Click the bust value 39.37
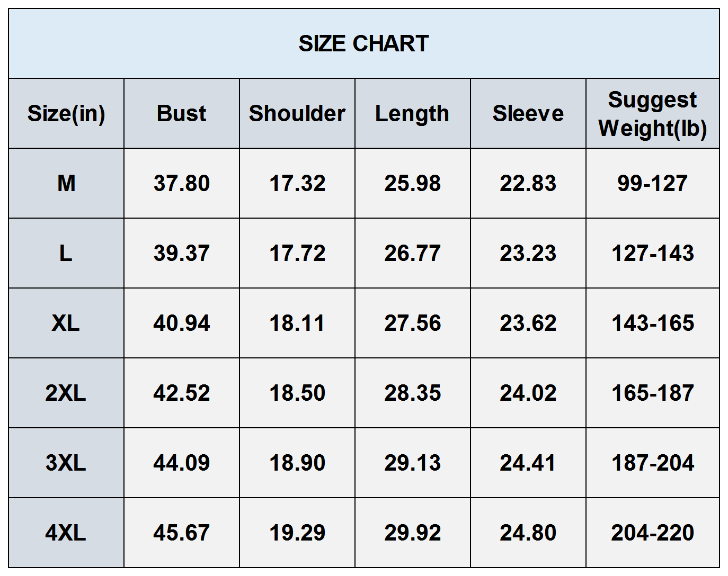This screenshot has height=576, width=728. (181, 253)
